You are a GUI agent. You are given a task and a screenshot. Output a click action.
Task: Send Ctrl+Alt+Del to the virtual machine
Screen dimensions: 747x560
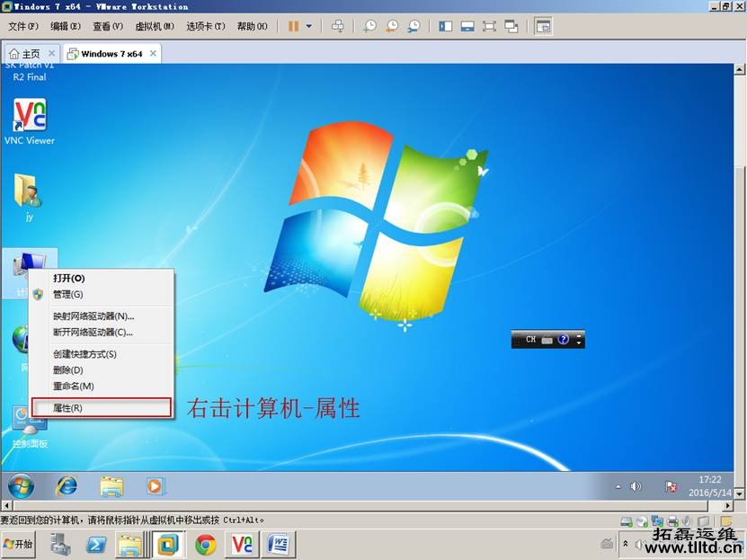338,26
